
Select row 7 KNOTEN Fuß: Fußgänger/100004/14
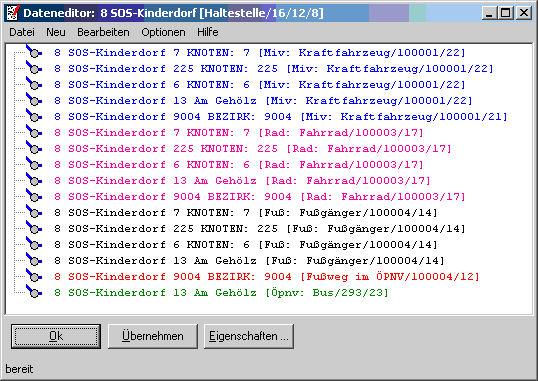[246, 213]
